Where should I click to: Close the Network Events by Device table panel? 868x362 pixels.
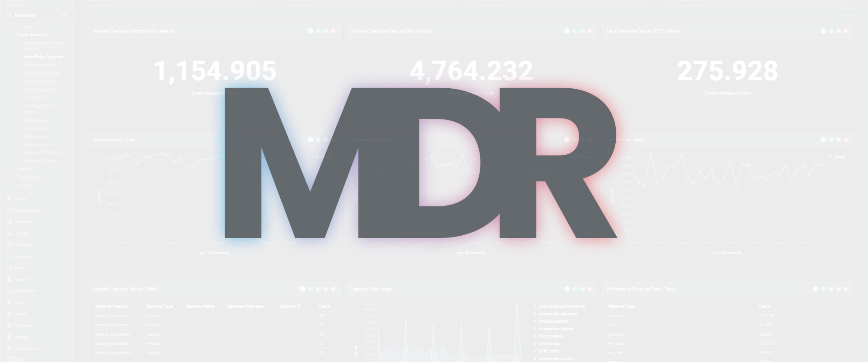(x=333, y=289)
